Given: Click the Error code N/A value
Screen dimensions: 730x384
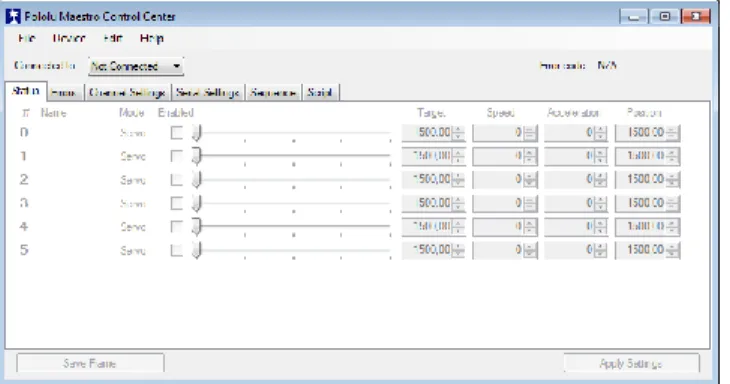Looking at the screenshot, I should point(607,66).
